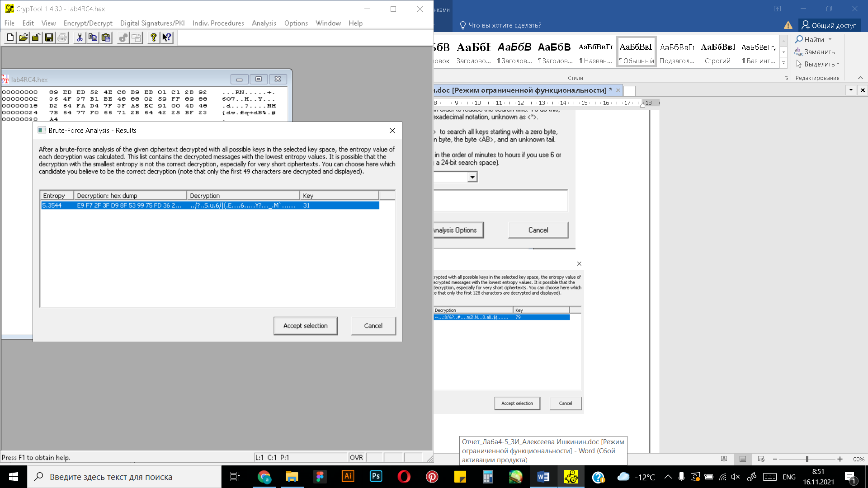Open the File menu in CrypTool
The image size is (868, 488).
[x=9, y=23]
